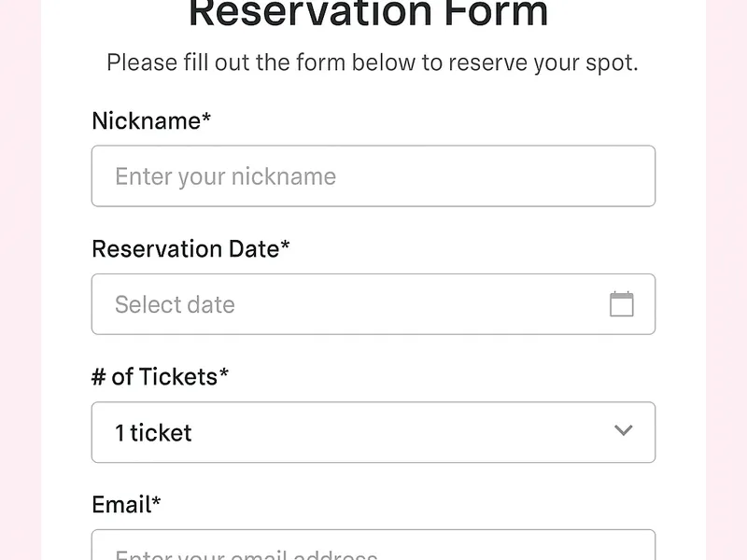Image resolution: width=747 pixels, height=560 pixels.
Task: Click the asterisk beside Reservation Date
Action: pos(286,246)
